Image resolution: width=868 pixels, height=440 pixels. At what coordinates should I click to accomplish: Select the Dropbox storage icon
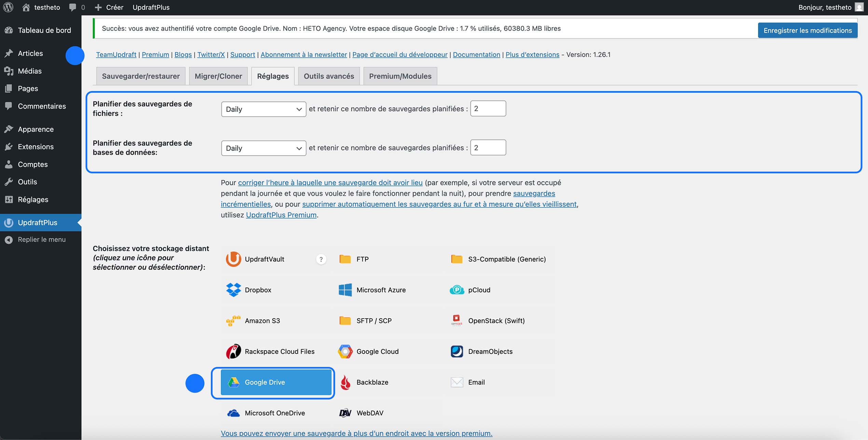point(233,290)
